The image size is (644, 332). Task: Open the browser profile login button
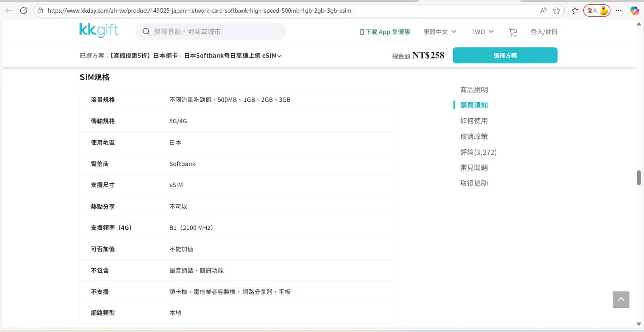(x=597, y=10)
